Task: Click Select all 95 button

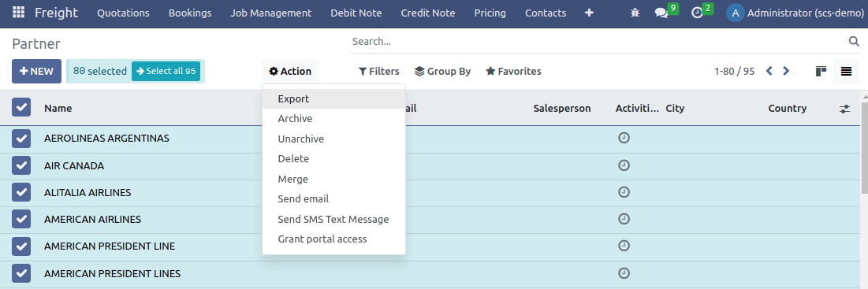Action: pyautogui.click(x=166, y=72)
